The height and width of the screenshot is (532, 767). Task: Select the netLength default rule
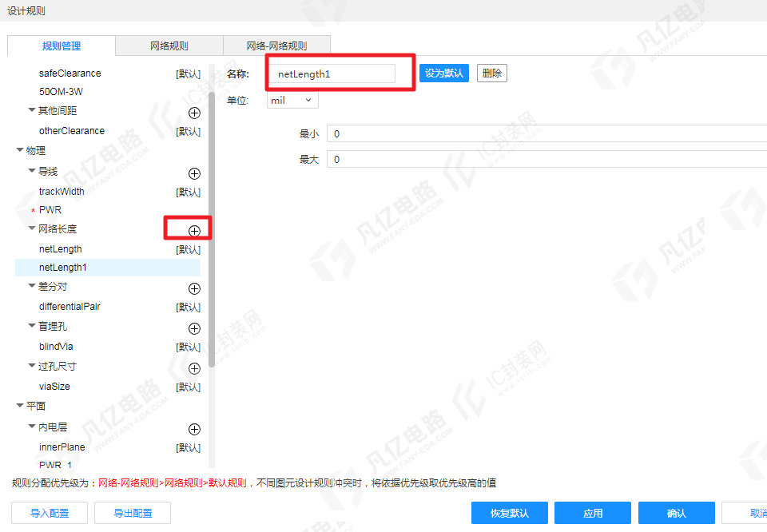coord(61,249)
